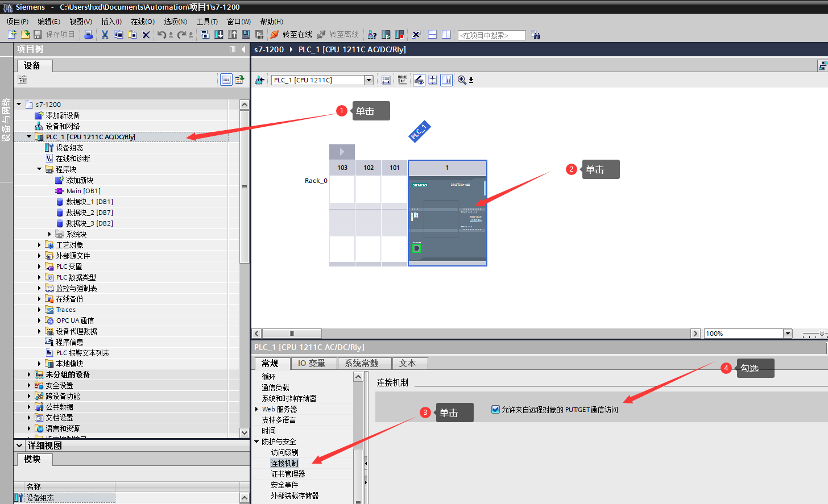Screen dimensions: 828x504
Task: Click the new project icon
Action: click(11, 35)
